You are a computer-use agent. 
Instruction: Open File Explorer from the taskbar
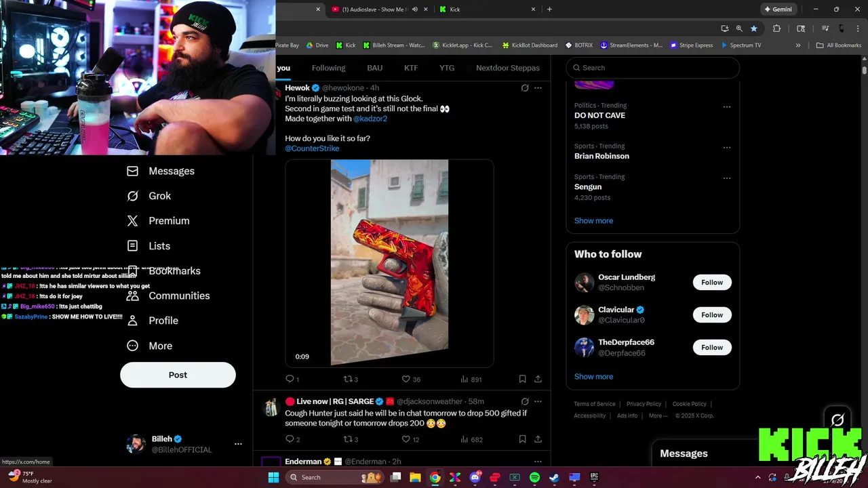pos(415,477)
